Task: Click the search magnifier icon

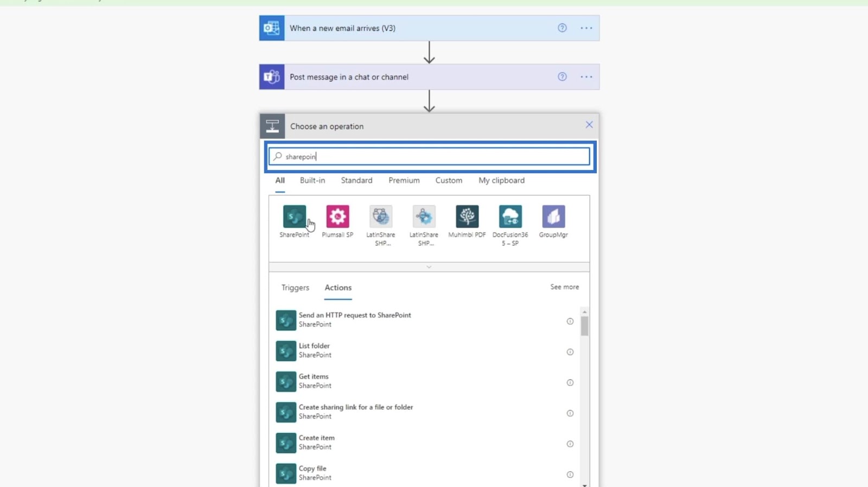Action: coord(278,156)
